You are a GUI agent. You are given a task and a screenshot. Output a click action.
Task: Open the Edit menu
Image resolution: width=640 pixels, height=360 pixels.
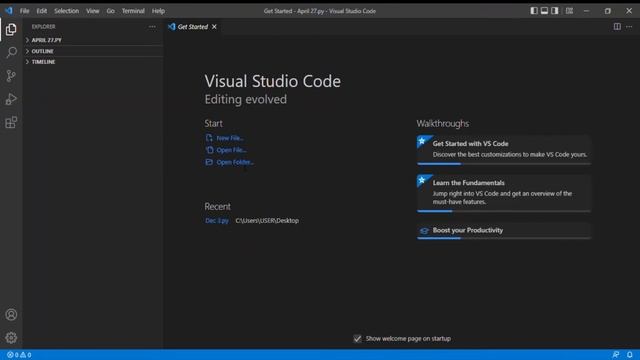[x=42, y=11]
